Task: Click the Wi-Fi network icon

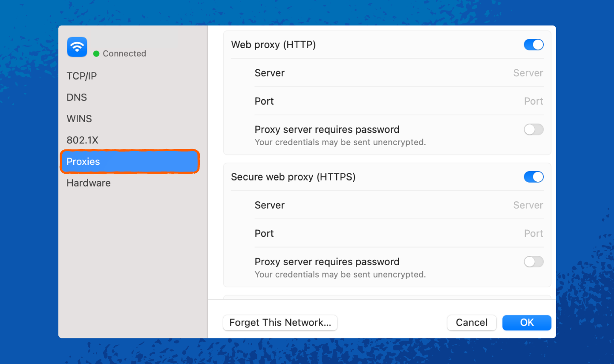Action: 77,47
